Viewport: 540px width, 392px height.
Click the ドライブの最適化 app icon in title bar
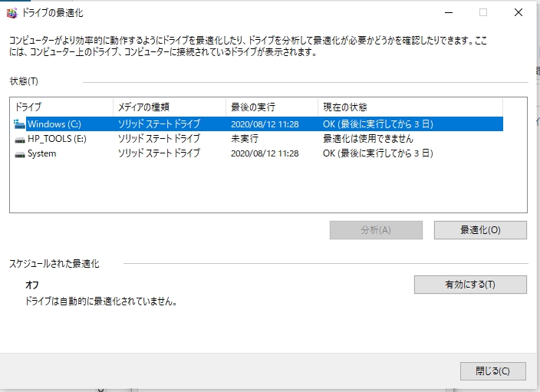click(x=12, y=13)
